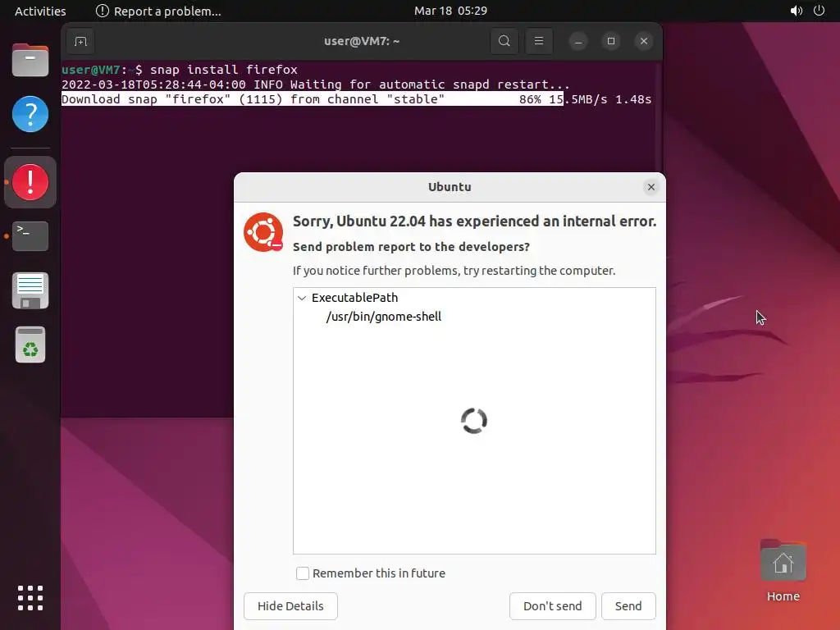This screenshot has width=840, height=630.
Task: Show the applications grid
Action: click(x=30, y=598)
